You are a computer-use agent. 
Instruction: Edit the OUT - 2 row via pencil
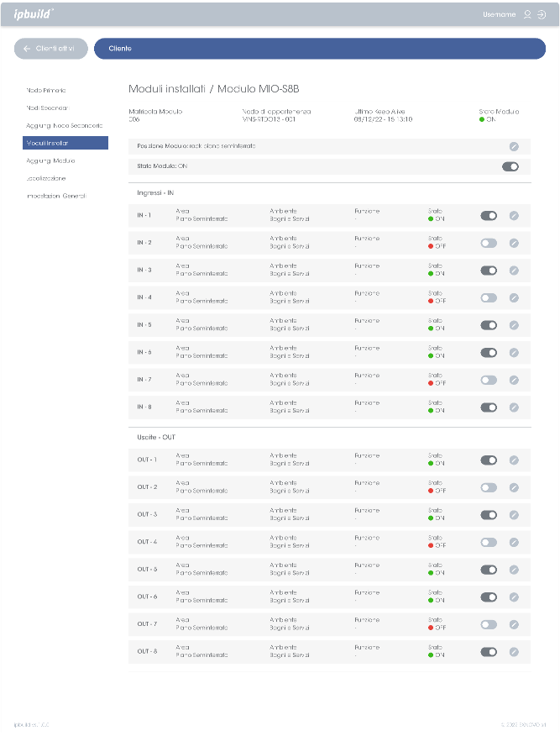(514, 487)
